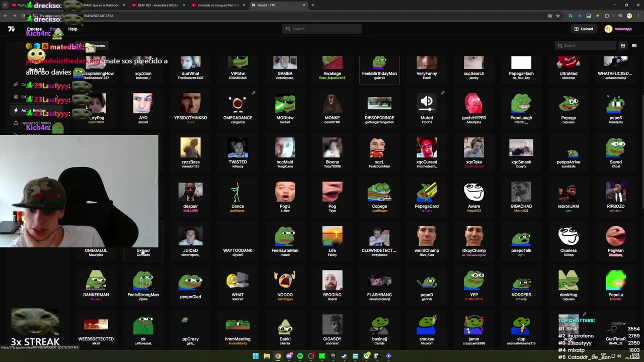Close the Only3B - 7TV tab
644x362 pixels.
click(304, 5)
